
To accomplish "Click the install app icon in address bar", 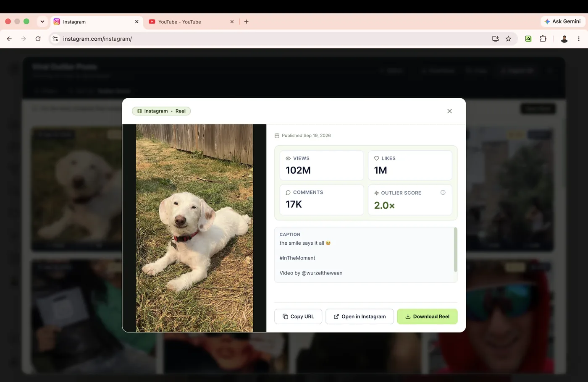I will pyautogui.click(x=496, y=39).
